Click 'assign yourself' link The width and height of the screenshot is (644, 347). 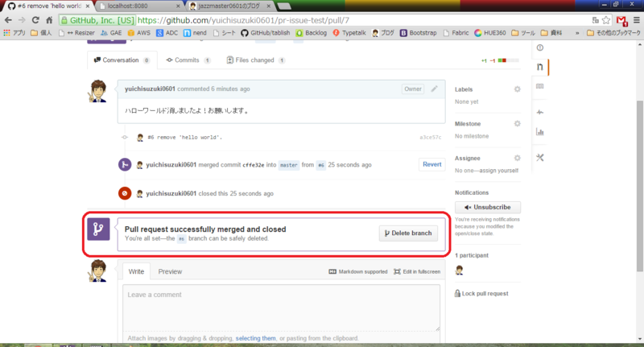click(x=498, y=171)
